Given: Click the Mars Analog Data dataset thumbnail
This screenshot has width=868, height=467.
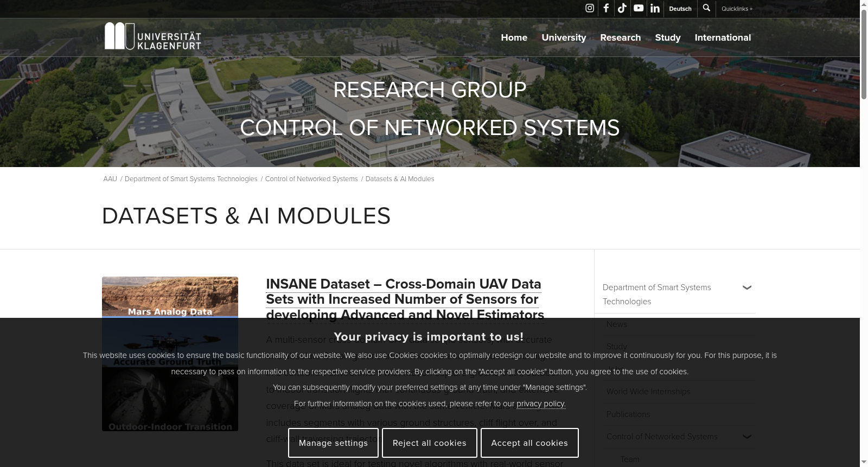Looking at the screenshot, I should [170, 354].
